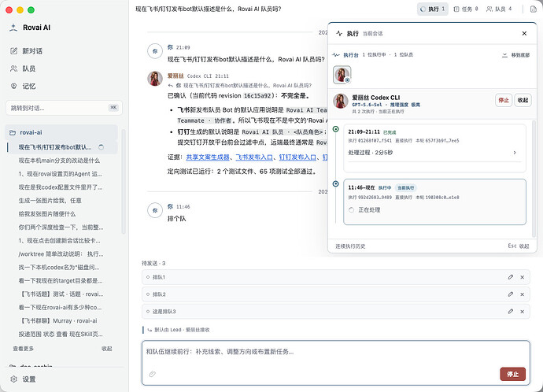Viewport: 543px width, 392px height.
Task: Click the 当前执行 badge
Action: (405, 187)
